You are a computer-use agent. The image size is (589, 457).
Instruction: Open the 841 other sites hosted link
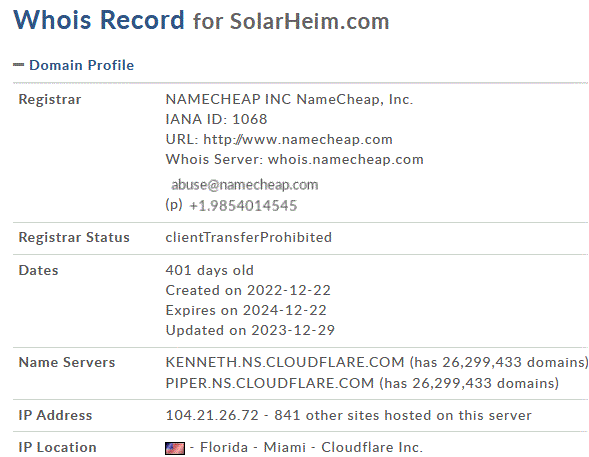click(x=403, y=415)
